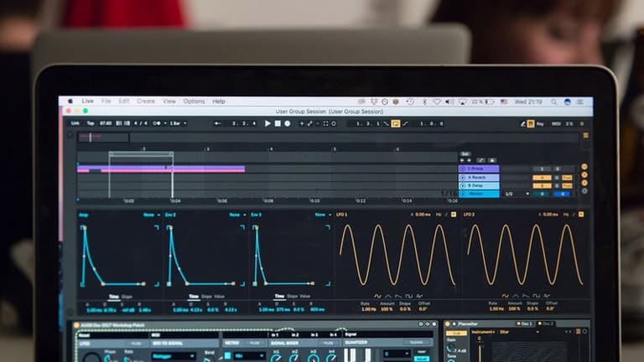This screenshot has height=362, width=644.
Task: Select the square waveform icon for LFO 1
Action: pyautogui.click(x=408, y=296)
